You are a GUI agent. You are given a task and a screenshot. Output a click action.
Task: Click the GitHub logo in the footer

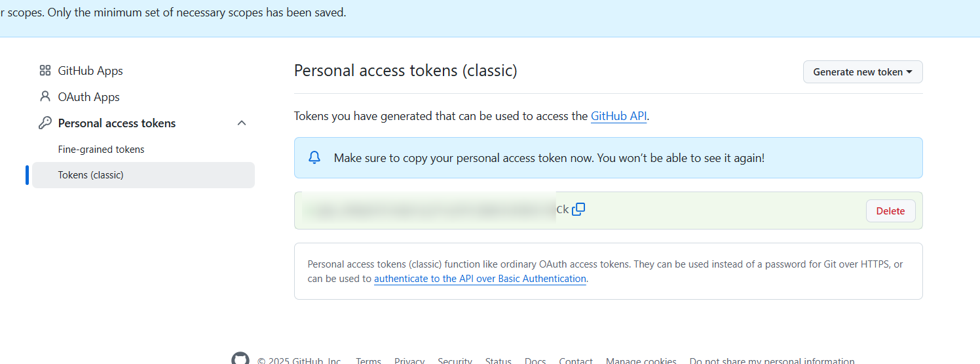[240, 359]
